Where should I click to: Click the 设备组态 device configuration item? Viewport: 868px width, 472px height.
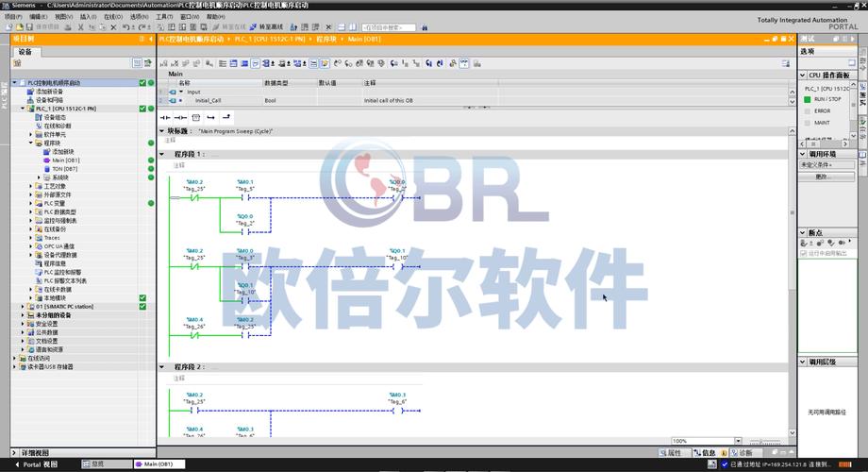55,117
